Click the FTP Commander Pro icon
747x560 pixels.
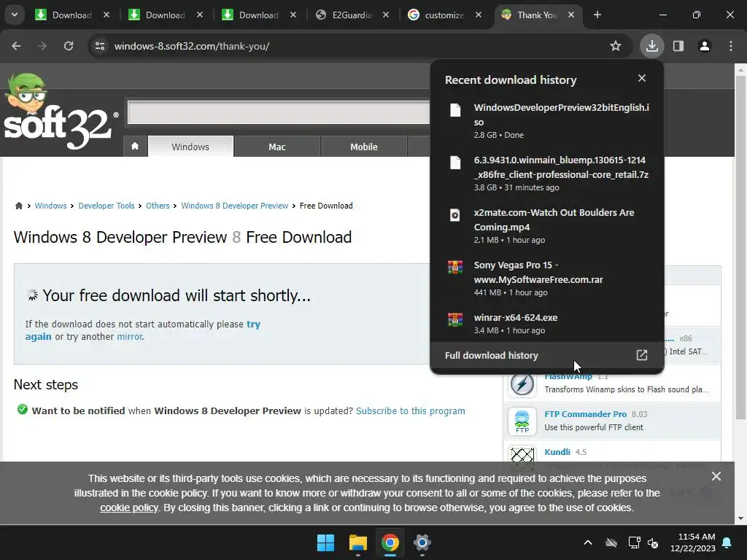(522, 421)
